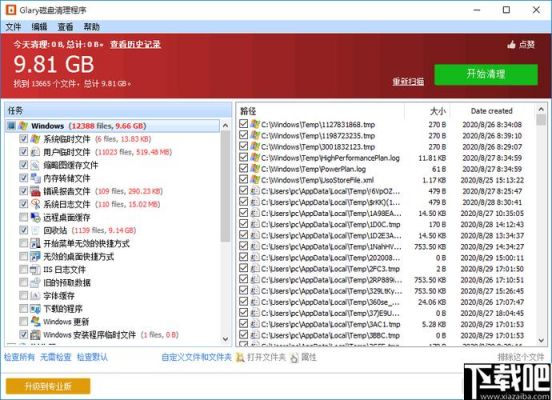The width and height of the screenshot is (552, 400).
Task: Open the 文件 menu
Action: pyautogui.click(x=13, y=27)
